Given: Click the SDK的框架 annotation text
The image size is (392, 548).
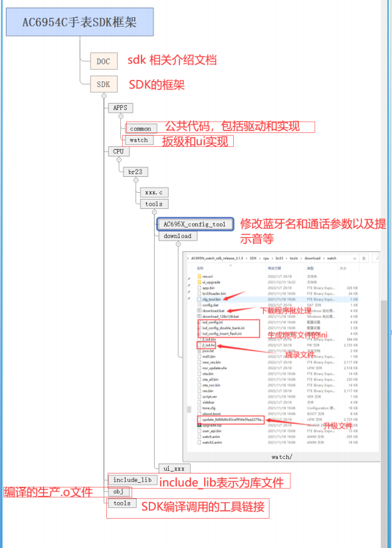Looking at the screenshot, I should [x=157, y=84].
